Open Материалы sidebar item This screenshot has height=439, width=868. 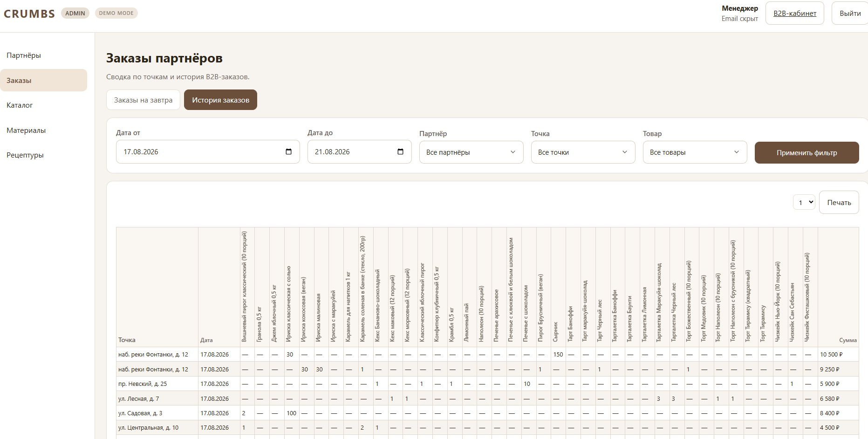[x=44, y=130]
